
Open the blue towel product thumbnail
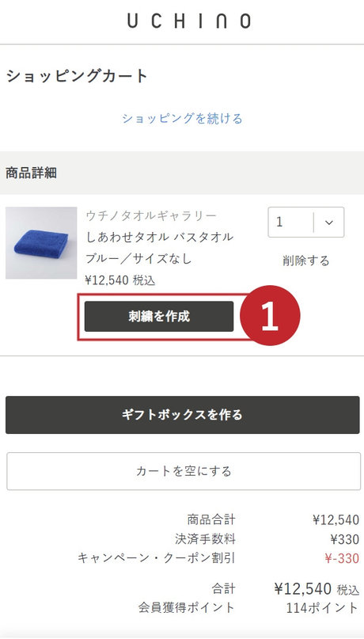pyautogui.click(x=41, y=243)
